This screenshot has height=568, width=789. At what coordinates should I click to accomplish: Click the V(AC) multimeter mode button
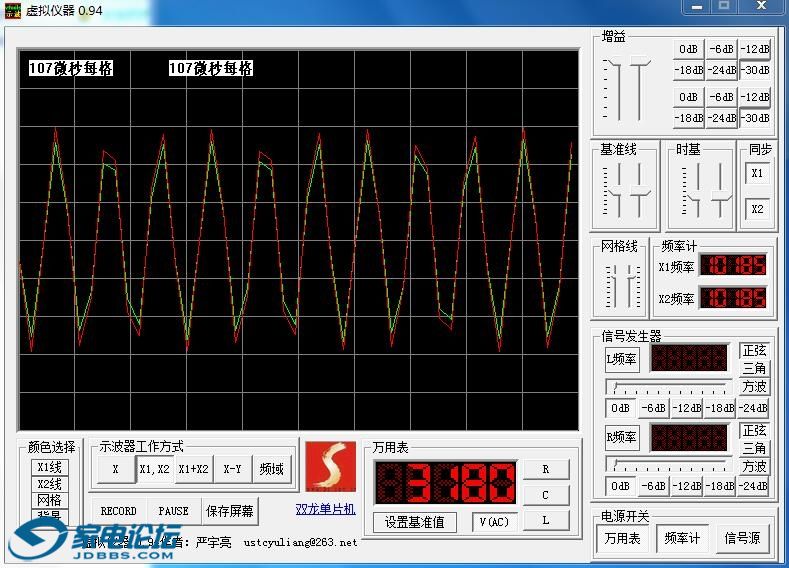(494, 522)
